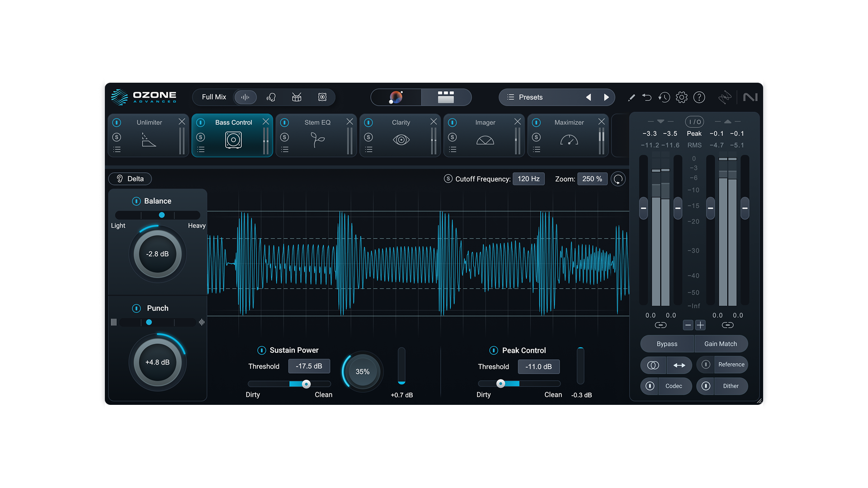This screenshot has width=868, height=488.
Task: Browse to the next preset with right arrow
Action: (607, 97)
